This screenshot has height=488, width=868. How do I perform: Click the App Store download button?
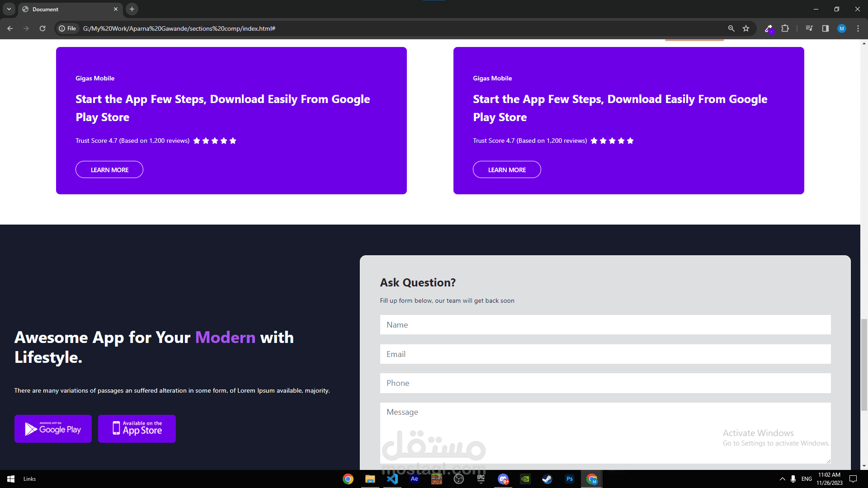pos(137,429)
